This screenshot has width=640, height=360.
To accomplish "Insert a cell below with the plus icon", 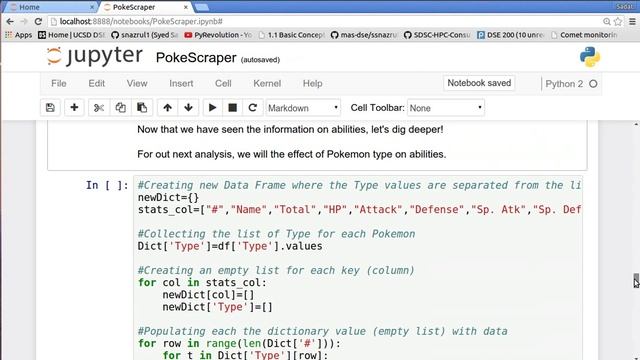I will point(74,108).
